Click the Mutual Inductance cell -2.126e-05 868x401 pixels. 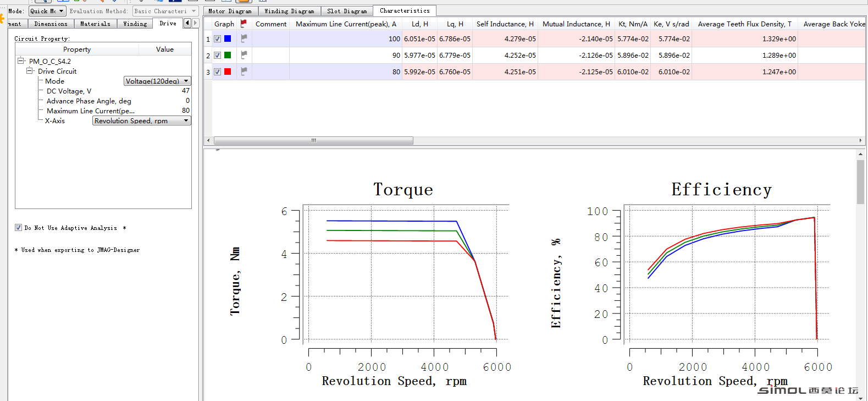(576, 55)
